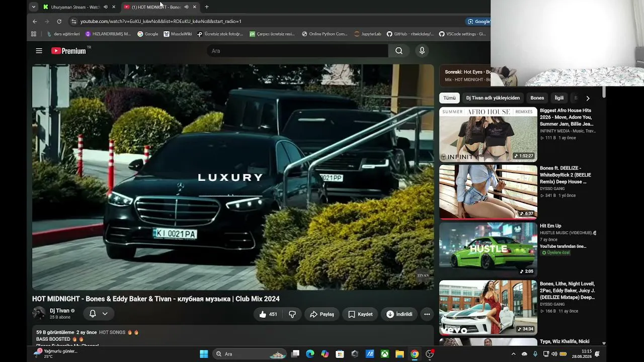Open Task View from taskbar
This screenshot has width=644, height=362.
tap(295, 354)
